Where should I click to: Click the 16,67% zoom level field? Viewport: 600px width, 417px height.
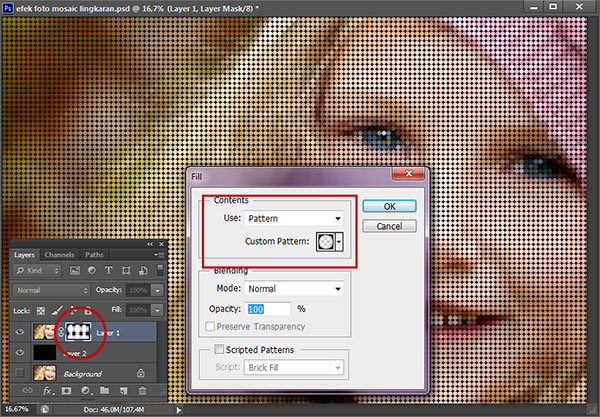(17, 410)
